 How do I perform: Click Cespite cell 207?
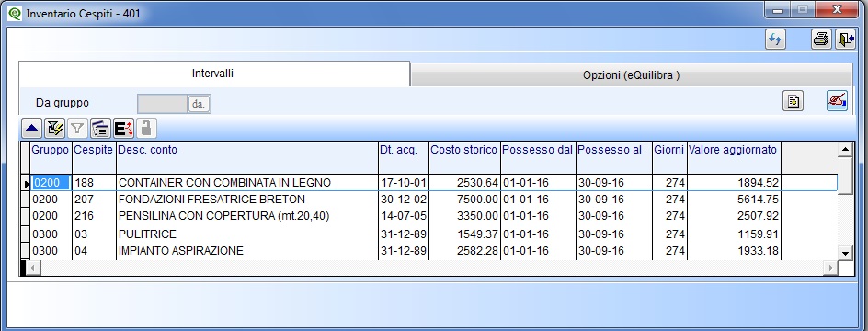94,200
